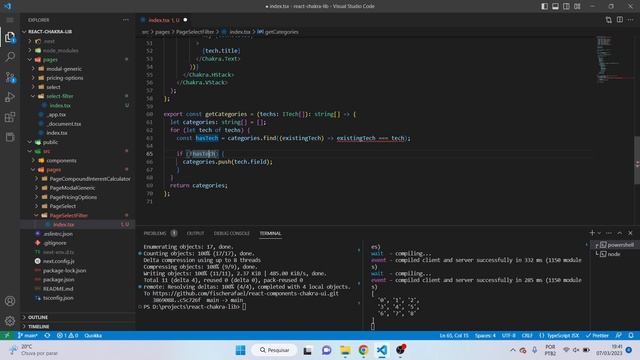Image resolution: width=640 pixels, height=360 pixels.
Task: Collapse the REACT-CHAKRA-LIB root folder
Action: tap(50, 31)
